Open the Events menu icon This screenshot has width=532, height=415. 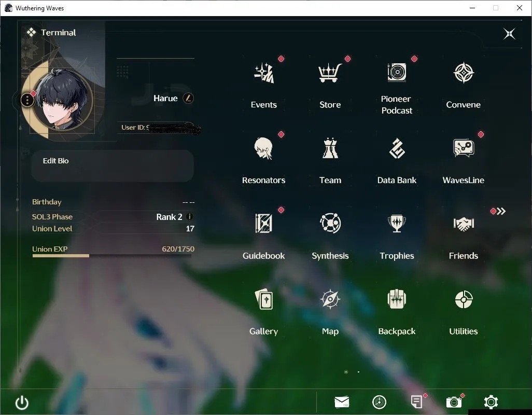click(x=263, y=73)
